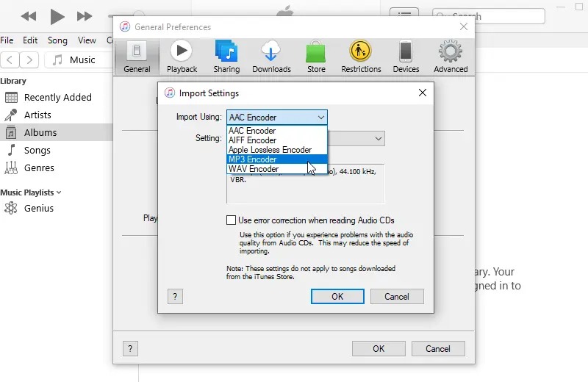This screenshot has width=588, height=382.
Task: Confirm Import Settings with OK
Action: (x=337, y=297)
